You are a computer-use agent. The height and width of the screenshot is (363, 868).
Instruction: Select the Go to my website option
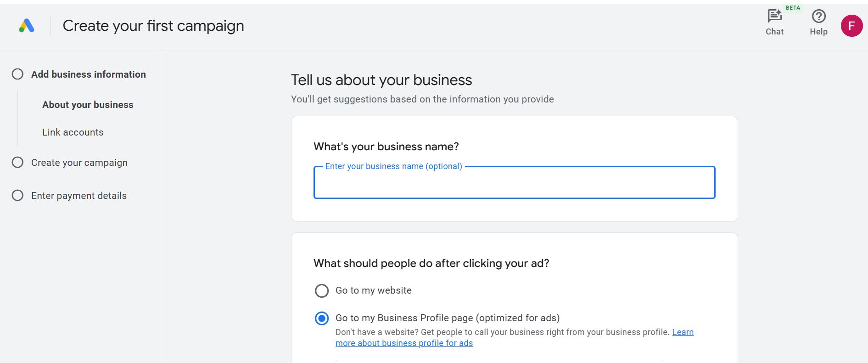click(322, 290)
